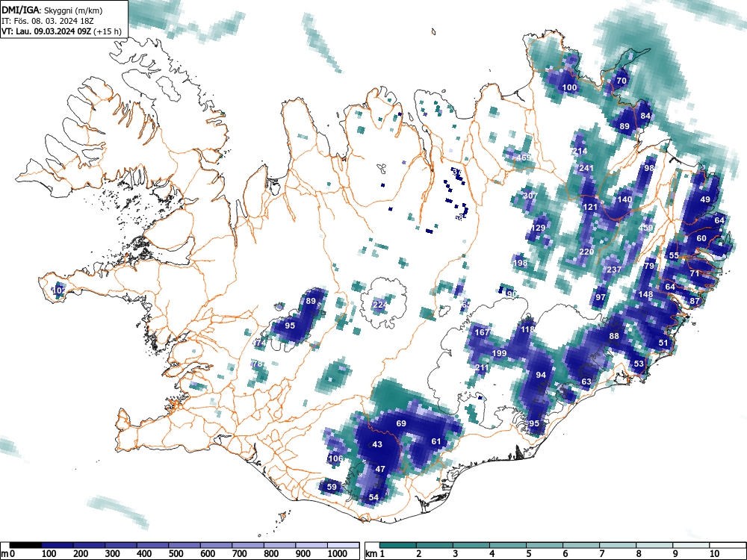
Task: Click the '97' visibility value
Action: point(601,297)
